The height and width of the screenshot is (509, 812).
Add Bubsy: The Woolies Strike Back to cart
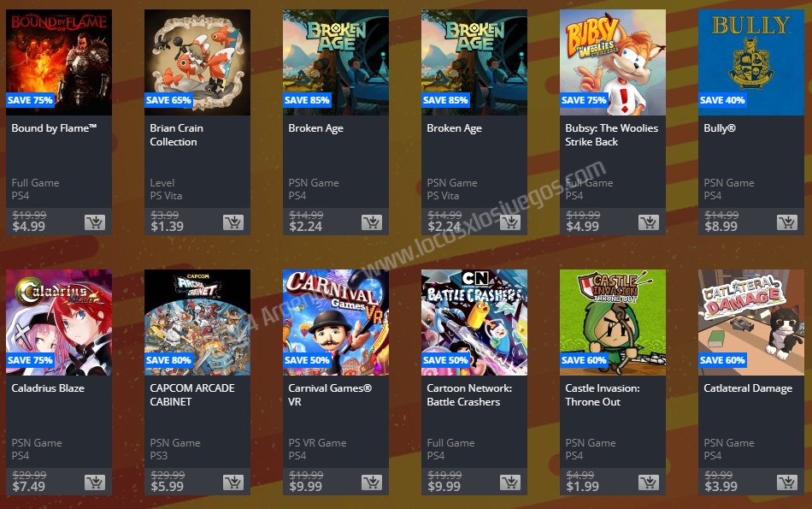tap(649, 222)
